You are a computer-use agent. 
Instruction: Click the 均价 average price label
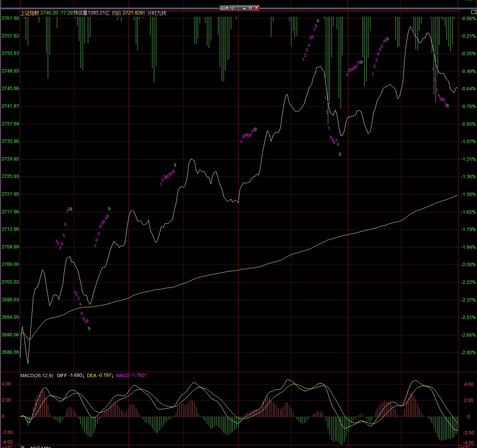pos(116,13)
